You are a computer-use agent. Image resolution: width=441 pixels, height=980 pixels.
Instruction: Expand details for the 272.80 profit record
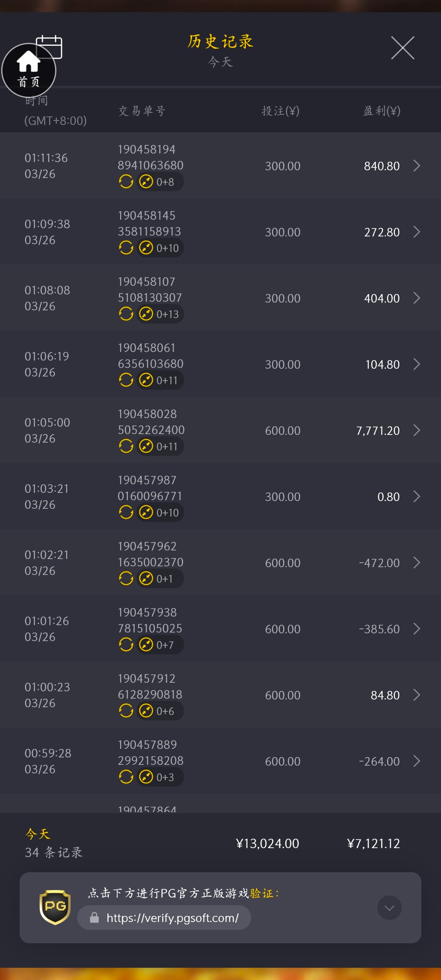click(416, 232)
